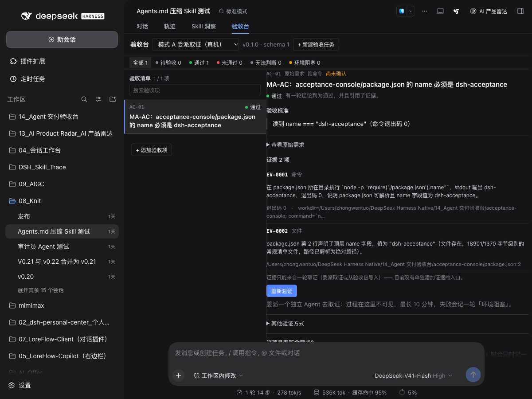Viewport: 532px width, 399px height.
Task: Open 07_LoreFlow-Client folder
Action: (62, 339)
